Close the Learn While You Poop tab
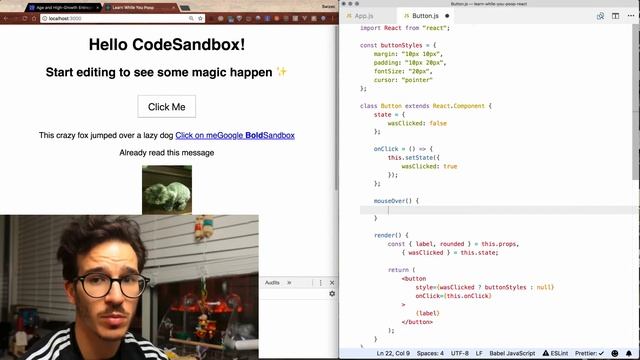The image size is (640, 360). pyautogui.click(x=173, y=8)
